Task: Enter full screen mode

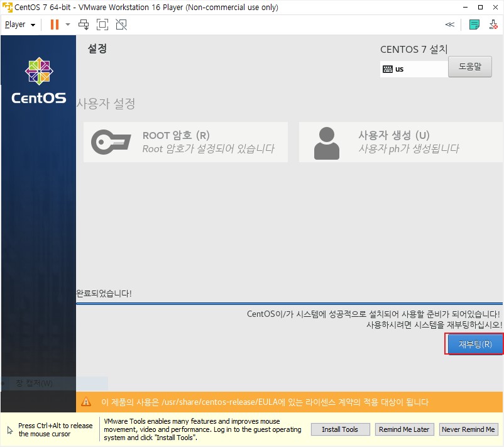Action: [x=102, y=25]
